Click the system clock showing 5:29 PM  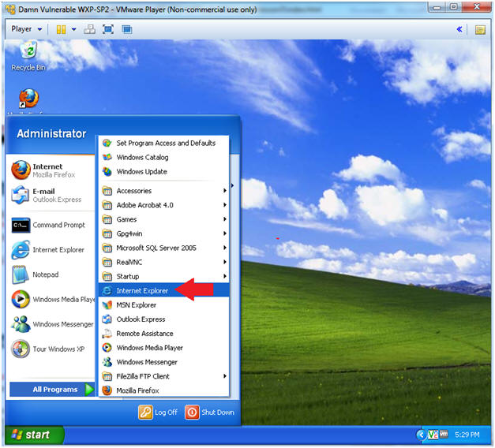[467, 435]
